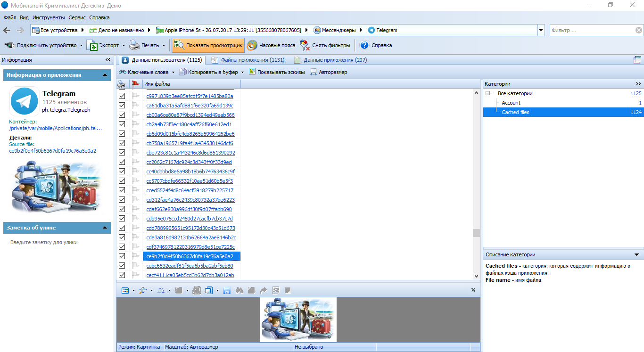Click Снять фильтры to clear filters
Screen dimensions: 644x352
point(325,45)
